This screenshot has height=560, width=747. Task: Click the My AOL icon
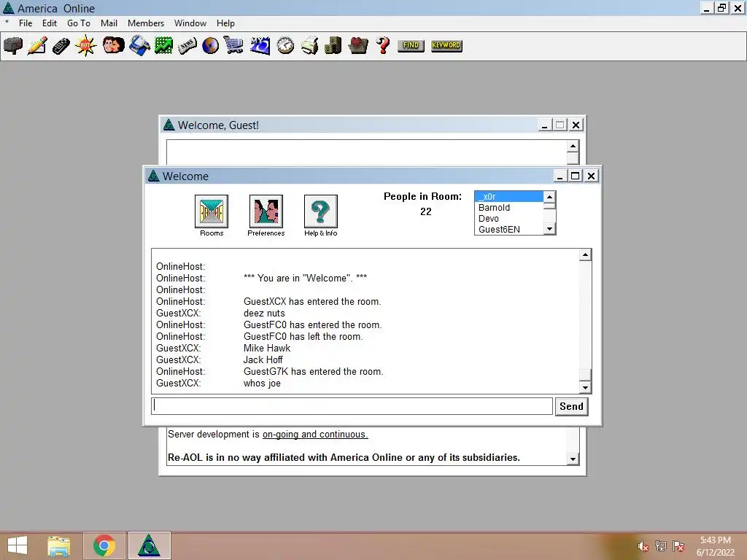[260, 46]
